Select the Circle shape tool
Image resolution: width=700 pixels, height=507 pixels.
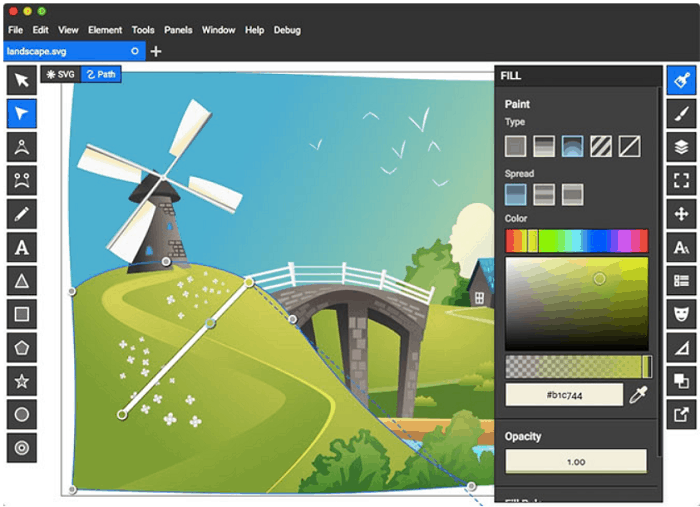pos(21,415)
